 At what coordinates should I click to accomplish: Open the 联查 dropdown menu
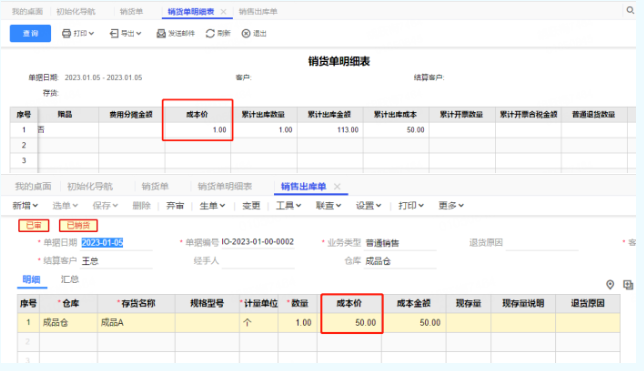click(329, 205)
